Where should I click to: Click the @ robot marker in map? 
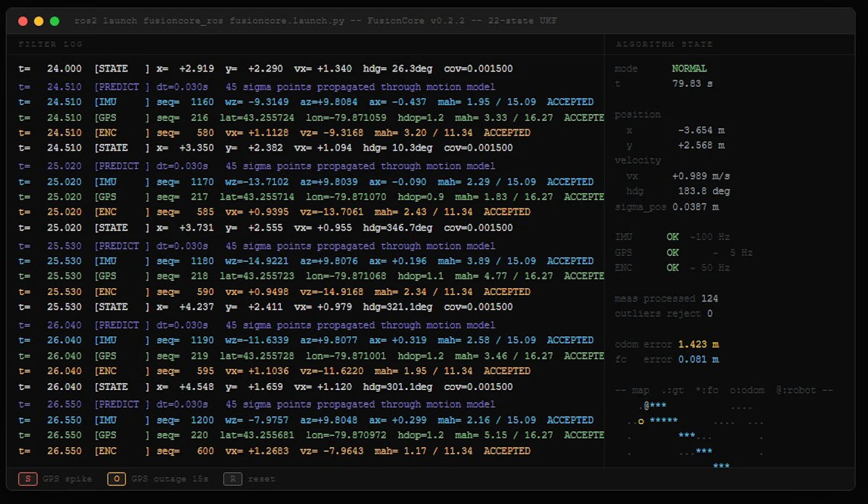point(647,406)
